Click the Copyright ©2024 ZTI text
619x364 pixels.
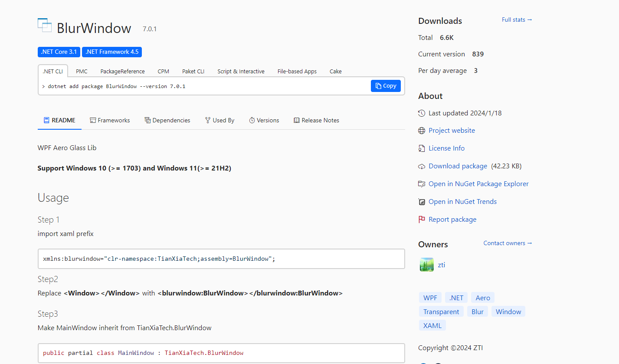click(x=450, y=348)
